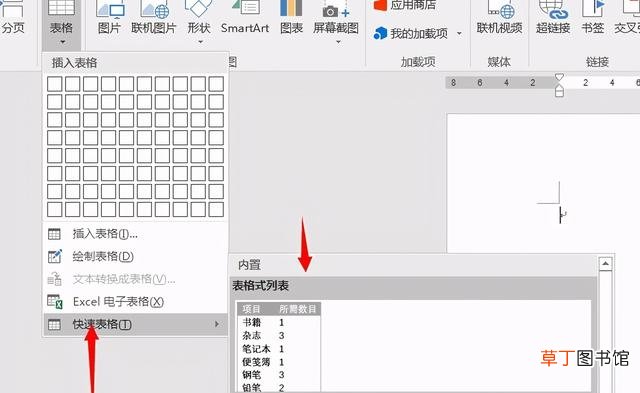The image size is (640, 393).
Task: Insert a 超链接 hyperlink
Action: coord(553,18)
